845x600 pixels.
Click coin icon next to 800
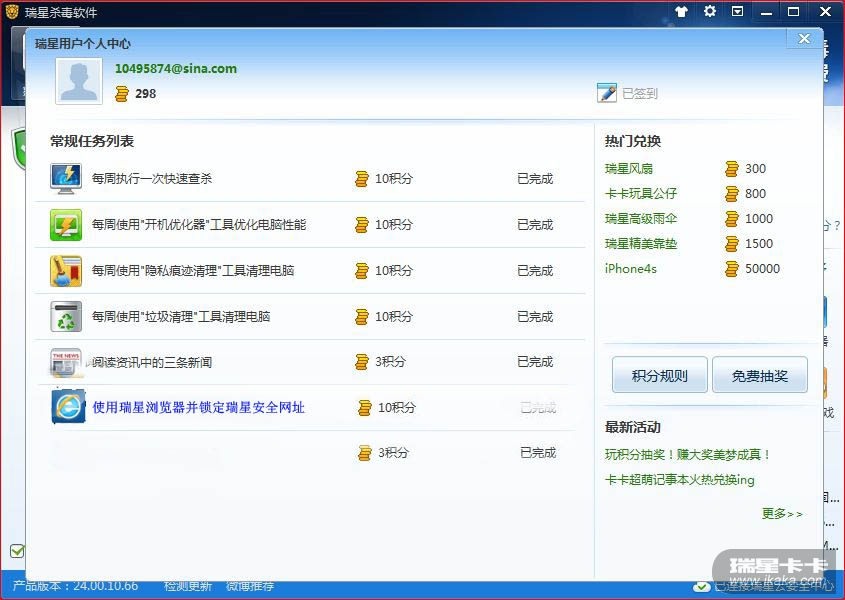[x=731, y=194]
